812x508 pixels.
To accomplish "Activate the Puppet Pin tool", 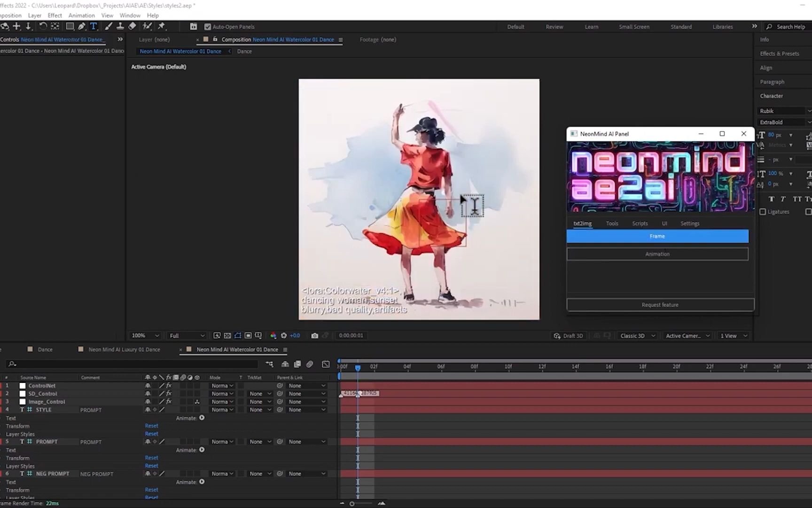I will click(162, 26).
